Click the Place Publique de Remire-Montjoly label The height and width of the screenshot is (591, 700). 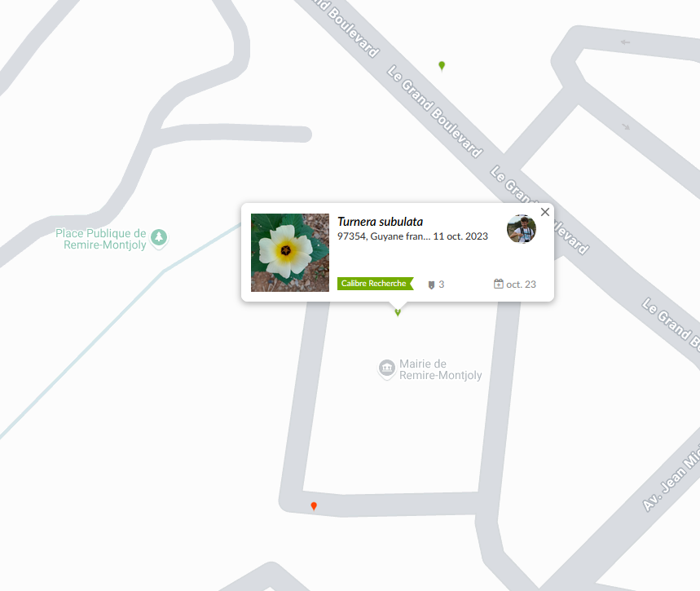(x=101, y=239)
